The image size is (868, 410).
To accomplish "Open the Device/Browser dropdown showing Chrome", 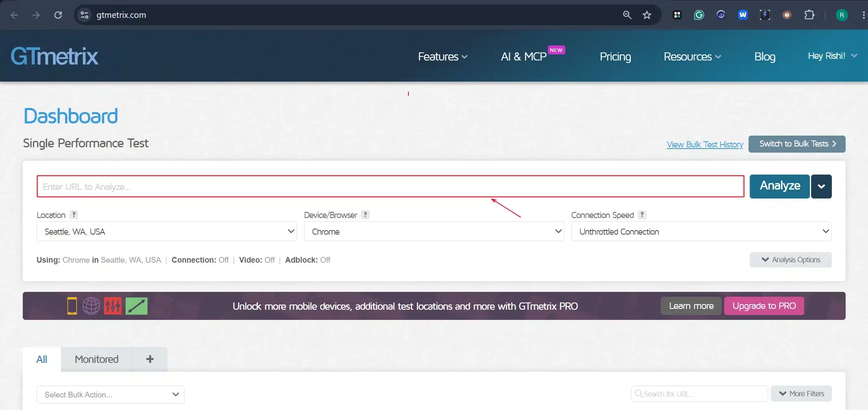I will 434,231.
